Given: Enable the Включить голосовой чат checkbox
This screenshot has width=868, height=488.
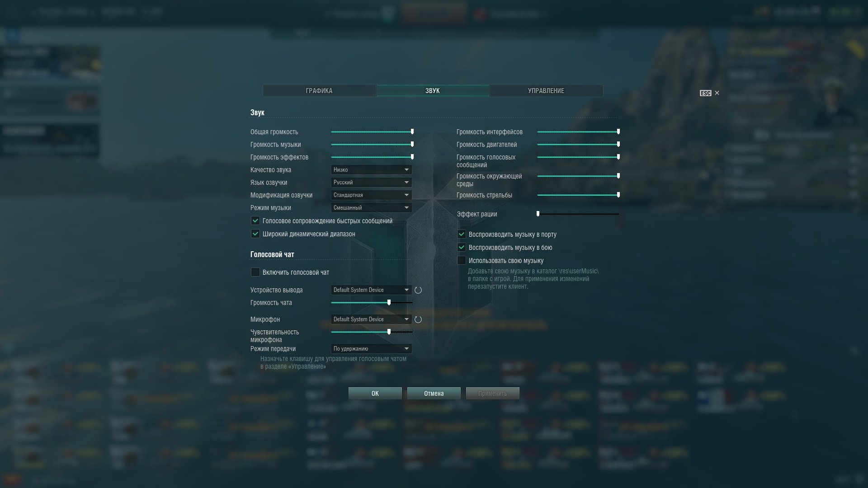Looking at the screenshot, I should pyautogui.click(x=255, y=272).
